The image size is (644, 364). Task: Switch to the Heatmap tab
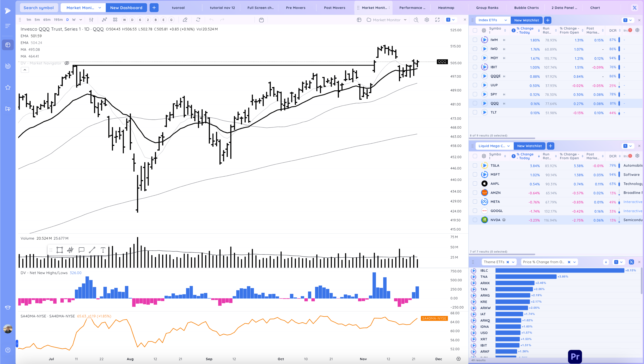coord(446,8)
